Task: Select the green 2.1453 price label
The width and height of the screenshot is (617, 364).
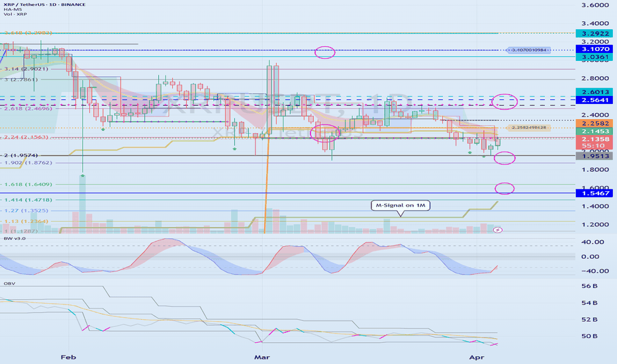Action: 594,132
